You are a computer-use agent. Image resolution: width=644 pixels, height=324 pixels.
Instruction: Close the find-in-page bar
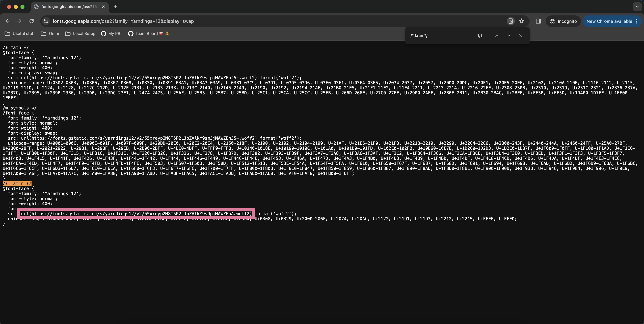pos(521,36)
